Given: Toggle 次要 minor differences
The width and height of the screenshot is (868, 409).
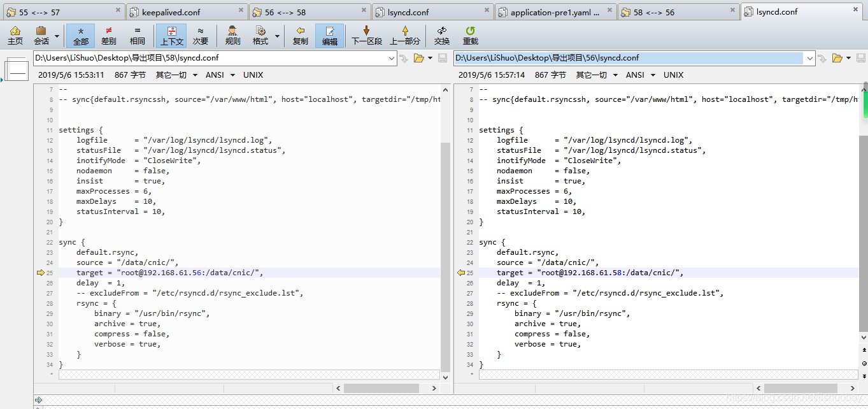Looking at the screenshot, I should pyautogui.click(x=201, y=36).
